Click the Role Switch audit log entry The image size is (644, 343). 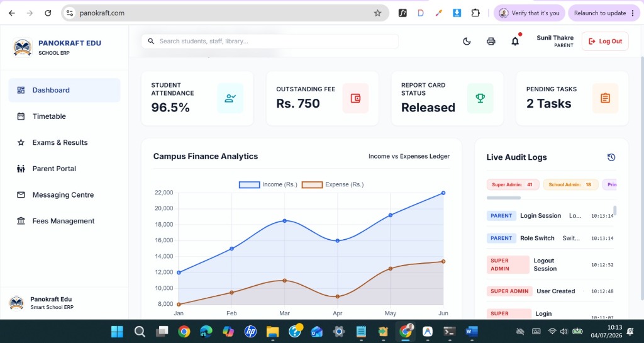tap(550, 239)
